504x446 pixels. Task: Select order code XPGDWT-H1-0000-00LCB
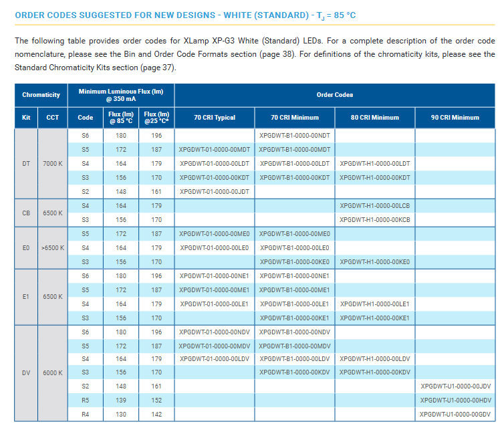(375, 206)
